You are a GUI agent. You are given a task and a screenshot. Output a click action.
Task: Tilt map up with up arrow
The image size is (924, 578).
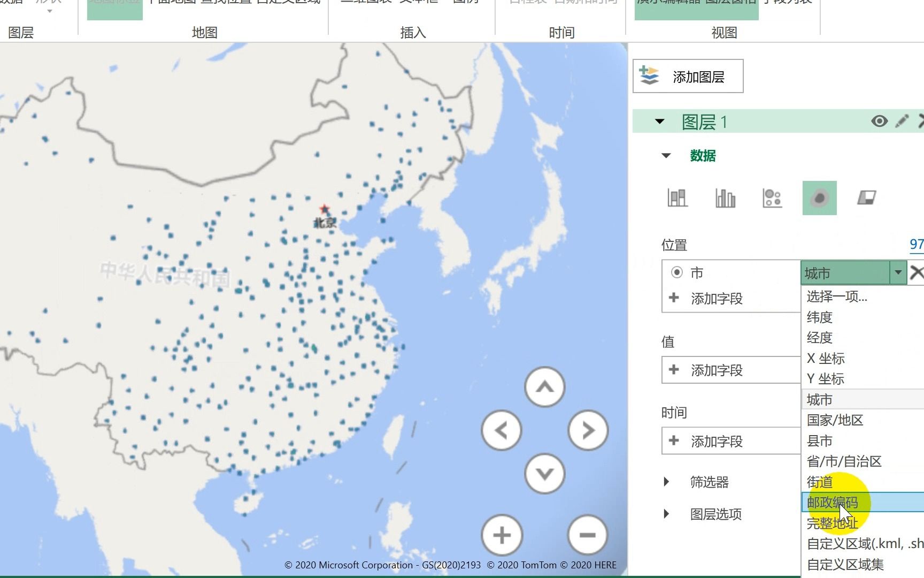(544, 387)
